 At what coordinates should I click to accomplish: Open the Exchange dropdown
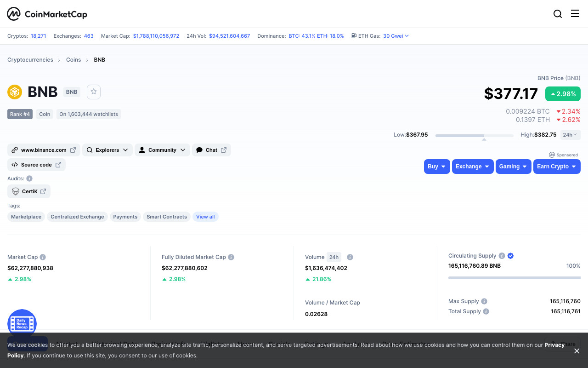point(473,167)
